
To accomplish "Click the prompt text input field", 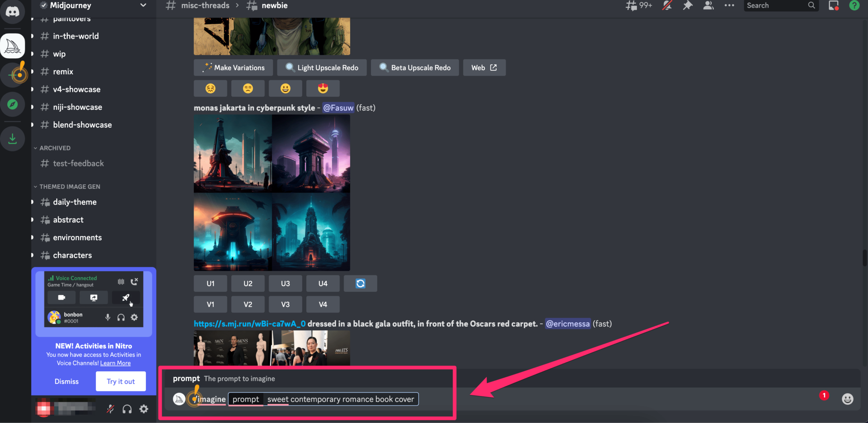I will (340, 399).
